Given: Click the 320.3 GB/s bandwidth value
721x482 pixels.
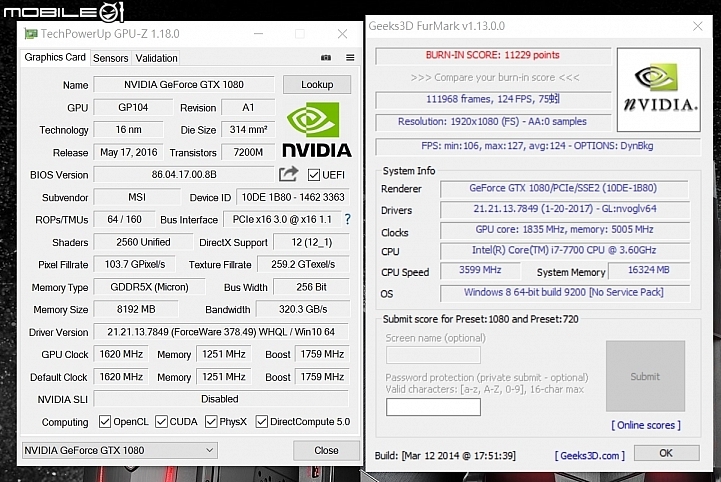Looking at the screenshot, I should point(303,309).
